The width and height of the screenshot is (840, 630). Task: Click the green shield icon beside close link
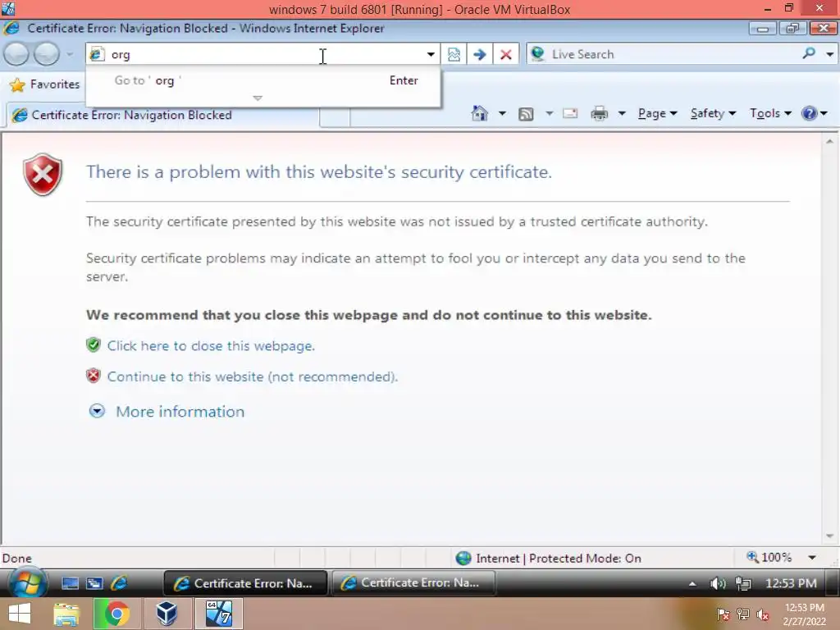click(94, 345)
